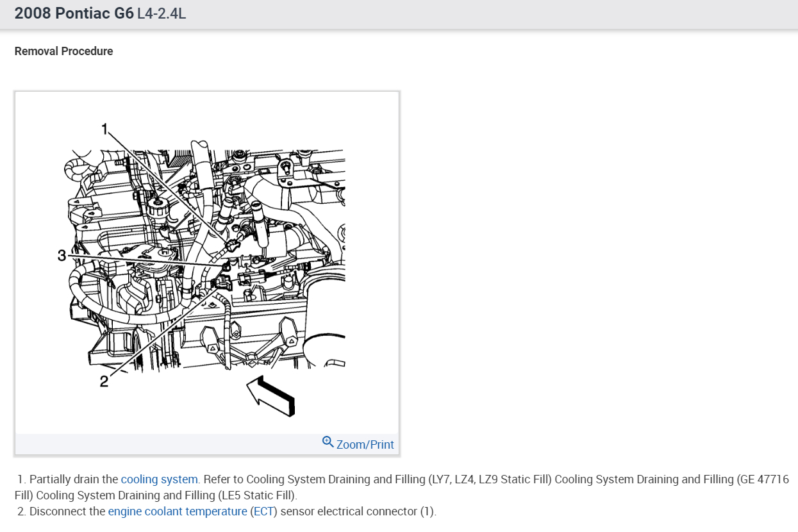The image size is (798, 532).
Task: Click the step 2 'Disconnect the' text
Action: (x=67, y=511)
